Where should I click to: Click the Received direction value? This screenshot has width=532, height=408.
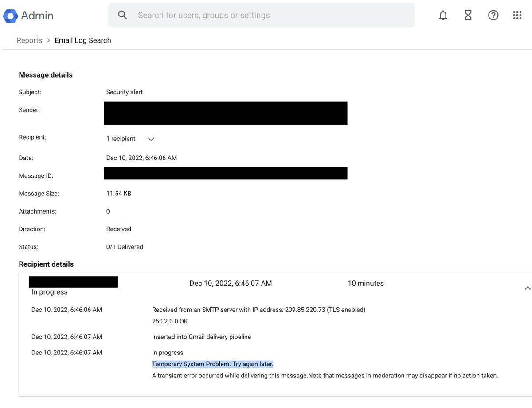[x=119, y=229]
